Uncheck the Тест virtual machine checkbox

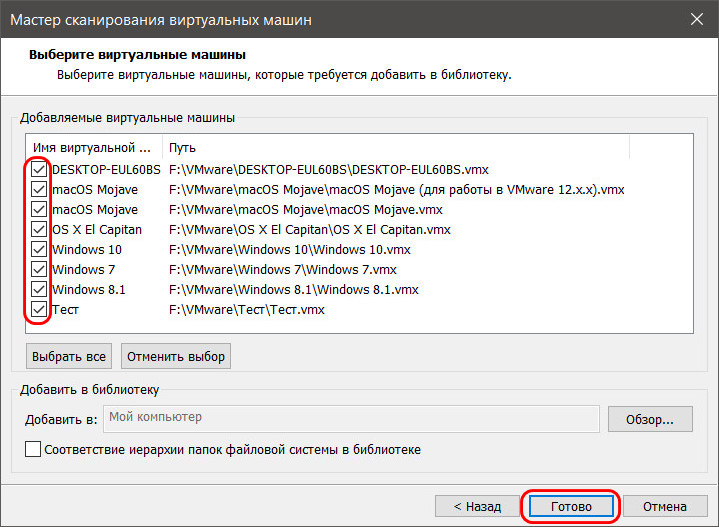click(x=39, y=310)
